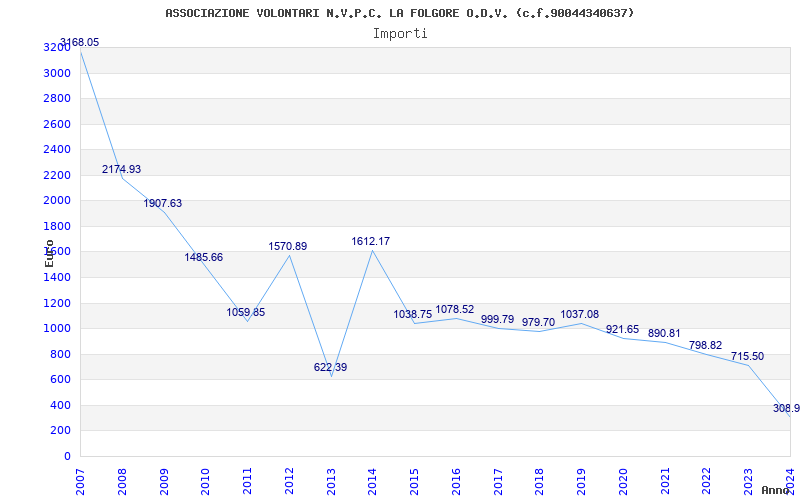Click the Anno x-axis title
Viewport: 800px width, 500px height.
[776, 490]
